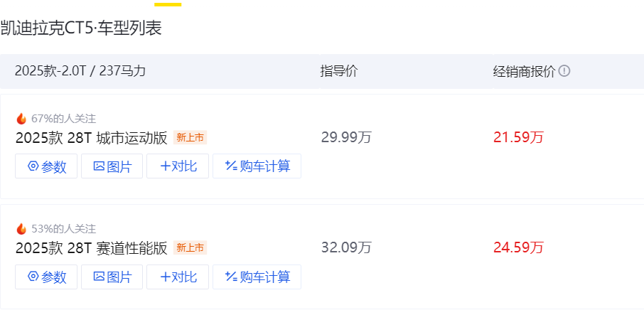
Task: Select the yellow-underlined active tab indicator
Action: 168,4
